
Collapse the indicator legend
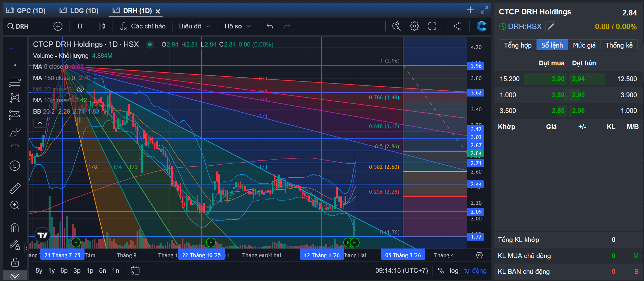coord(40,123)
